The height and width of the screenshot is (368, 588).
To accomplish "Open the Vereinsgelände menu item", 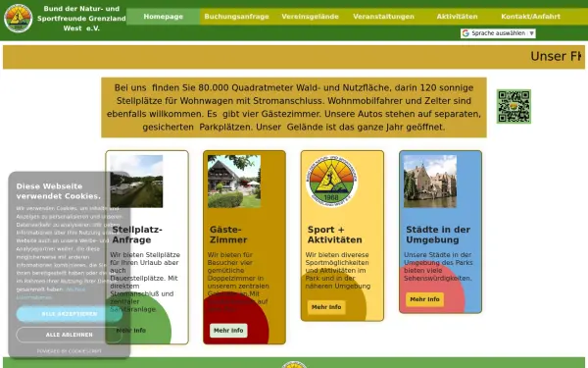I will [x=310, y=17].
